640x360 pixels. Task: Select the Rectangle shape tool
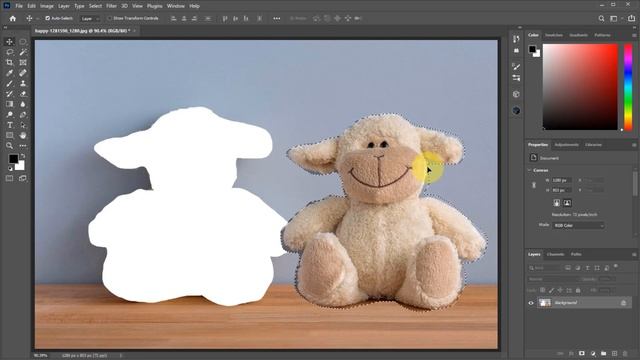9,135
